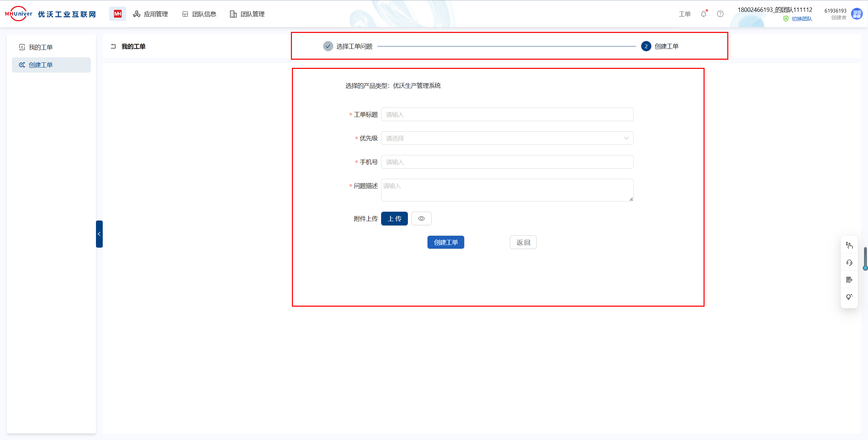Click the user avatar icon

click(857, 14)
